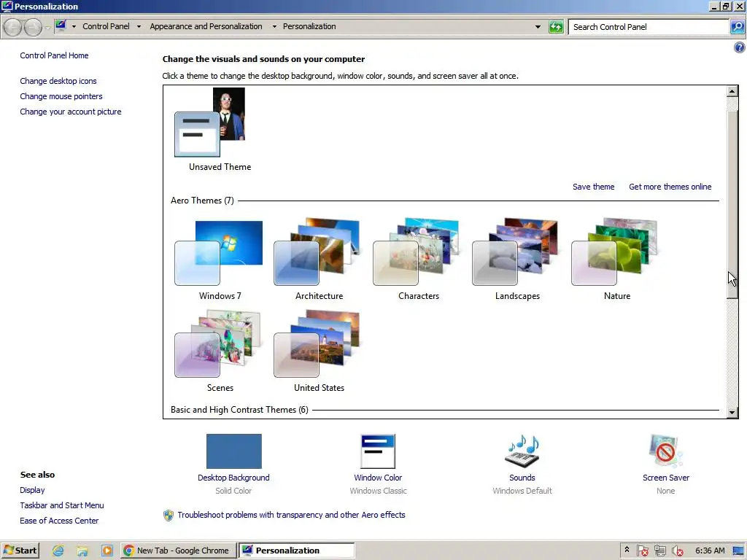Open Ease of Access Center link
Screen dimensions: 747x560
59,521
